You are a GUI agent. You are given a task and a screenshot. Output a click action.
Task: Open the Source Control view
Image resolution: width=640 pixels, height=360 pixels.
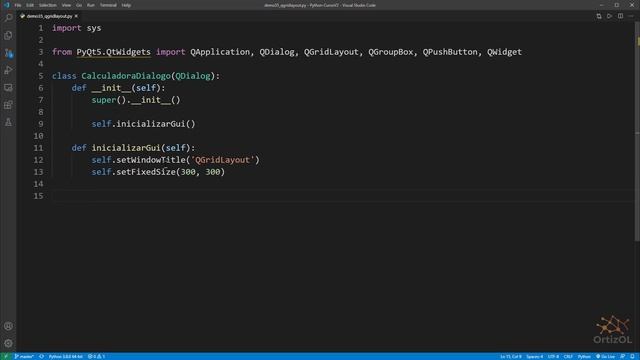coord(8,53)
